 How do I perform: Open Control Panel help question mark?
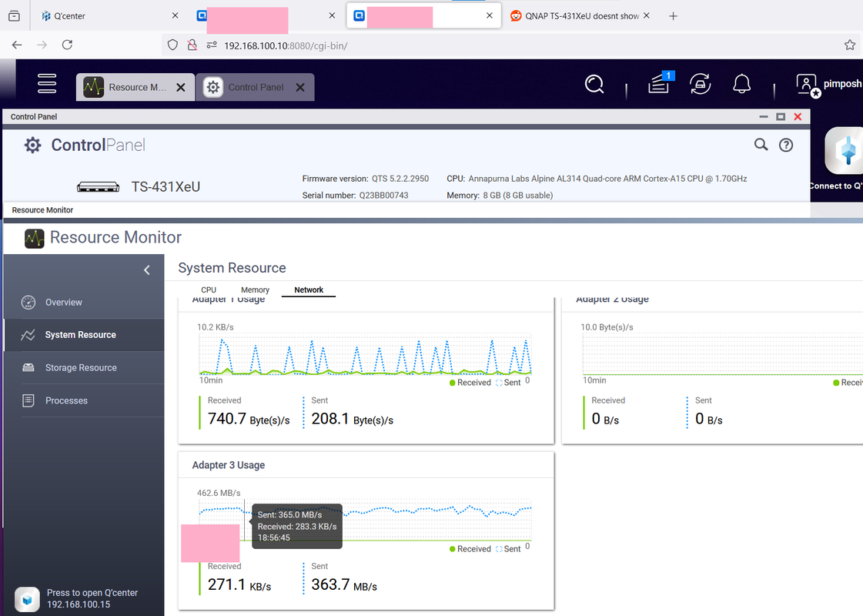tap(786, 145)
